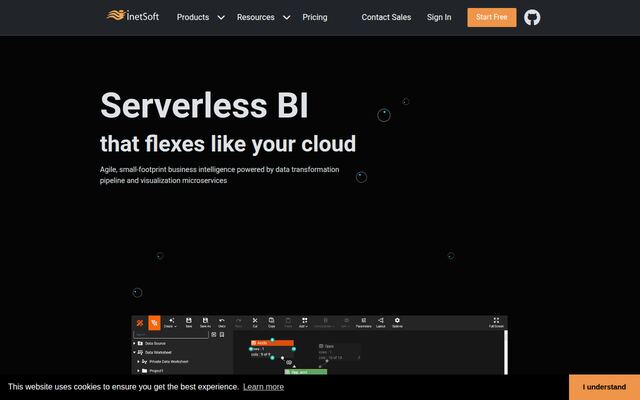Image resolution: width=640 pixels, height=400 pixels.
Task: Click the Cut scissors icon
Action: [x=255, y=322]
